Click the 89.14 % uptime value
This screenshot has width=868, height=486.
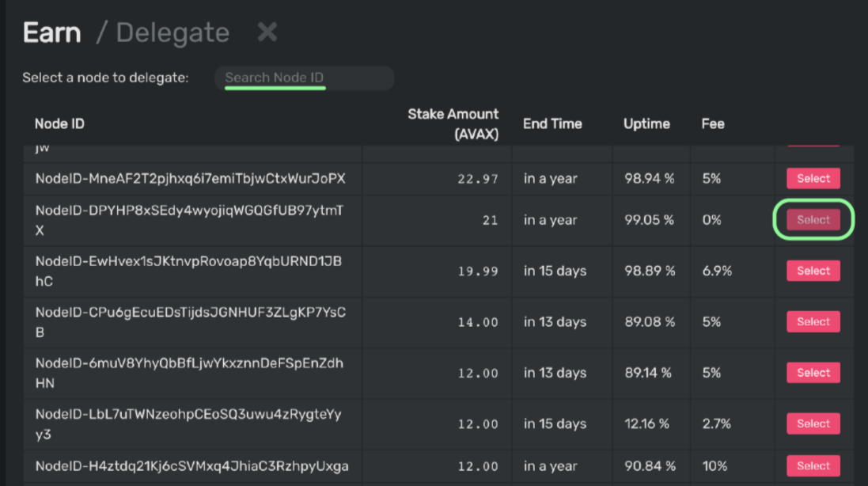[648, 373]
